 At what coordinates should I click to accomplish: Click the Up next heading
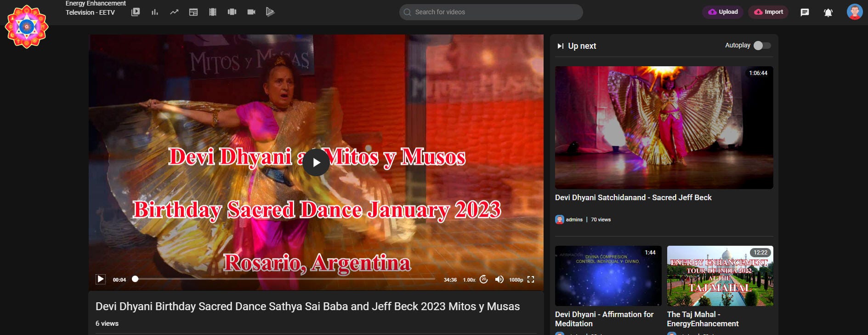pos(582,46)
